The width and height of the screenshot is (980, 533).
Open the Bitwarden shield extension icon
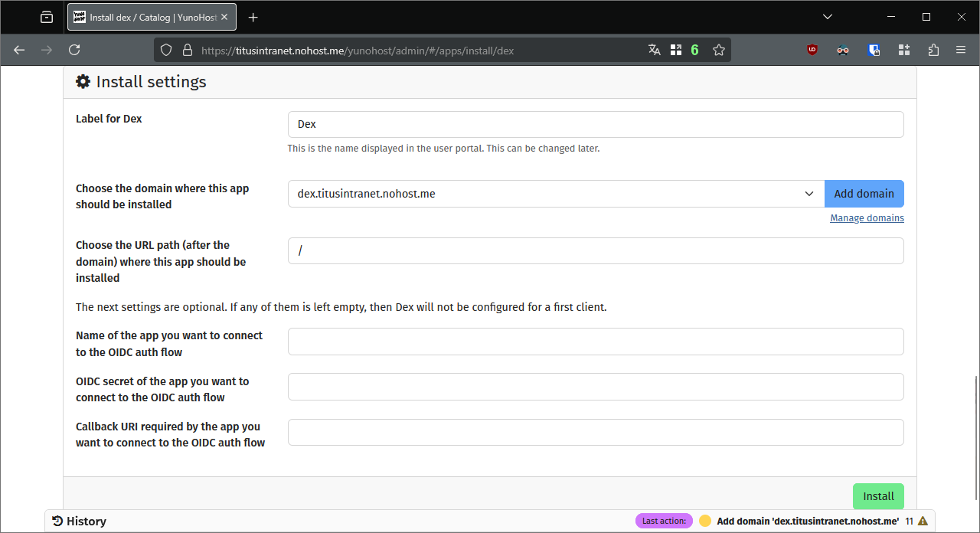(x=874, y=50)
